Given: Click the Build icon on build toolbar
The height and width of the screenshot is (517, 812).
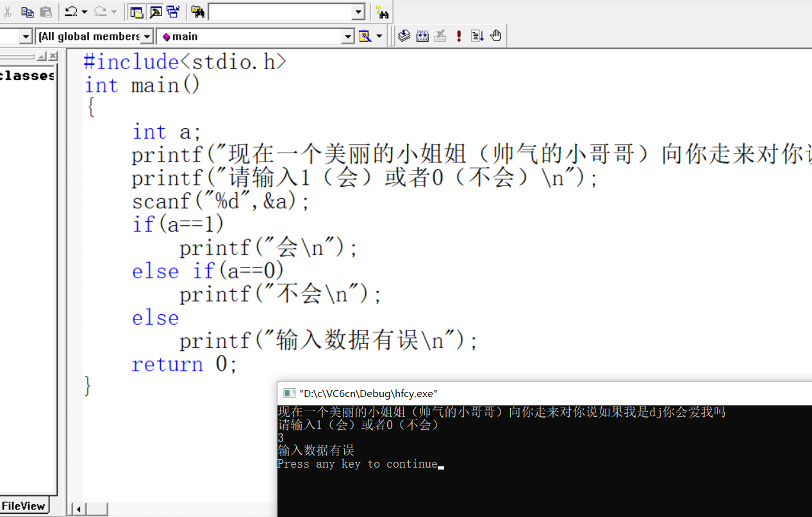Looking at the screenshot, I should point(422,36).
